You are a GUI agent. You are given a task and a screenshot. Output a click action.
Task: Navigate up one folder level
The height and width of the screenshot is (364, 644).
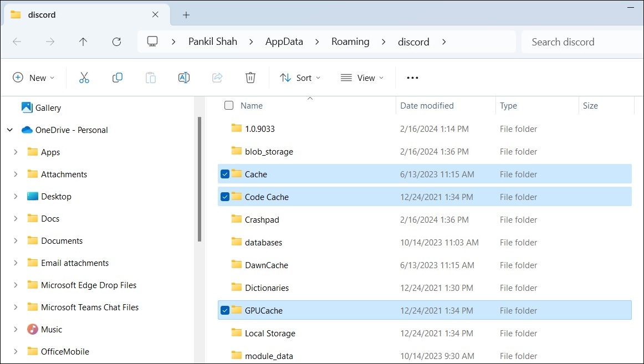point(83,42)
